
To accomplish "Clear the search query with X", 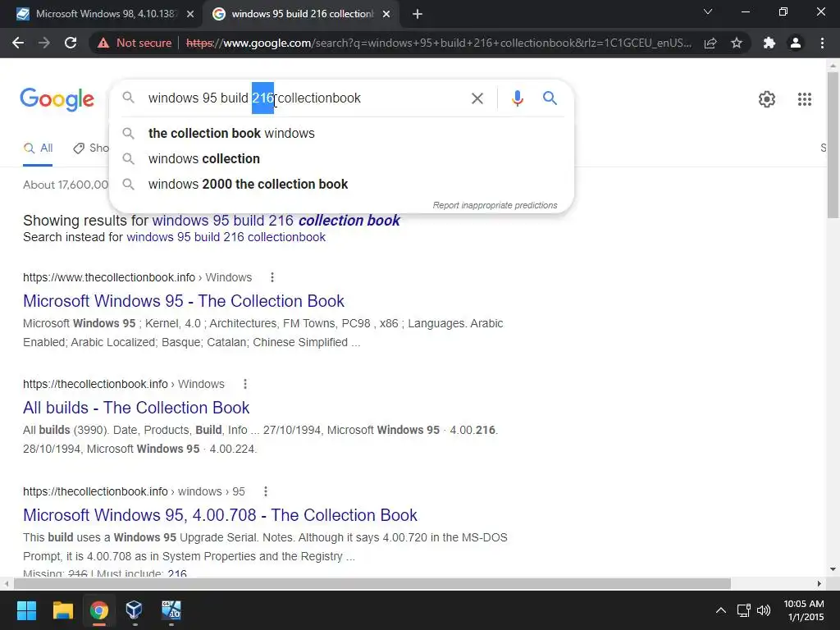I will (477, 98).
